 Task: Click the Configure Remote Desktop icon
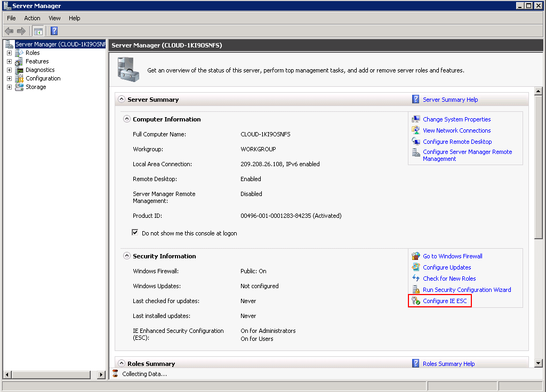(416, 141)
